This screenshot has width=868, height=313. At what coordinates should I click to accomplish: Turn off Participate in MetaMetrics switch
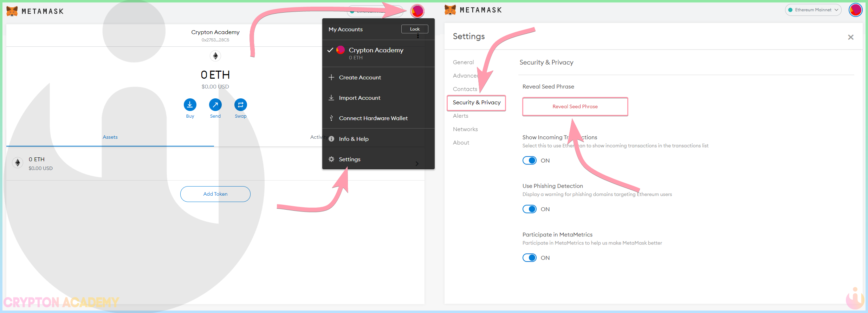[530, 258]
